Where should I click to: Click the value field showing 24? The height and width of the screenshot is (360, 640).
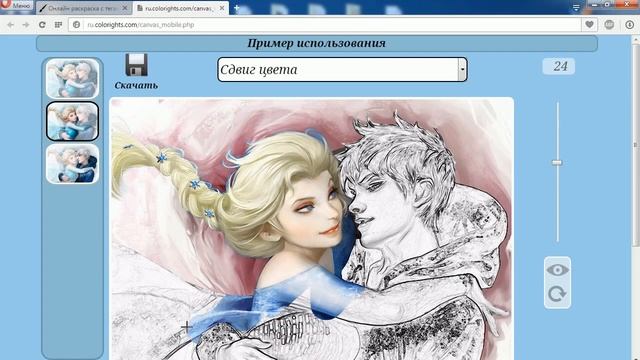tap(559, 66)
